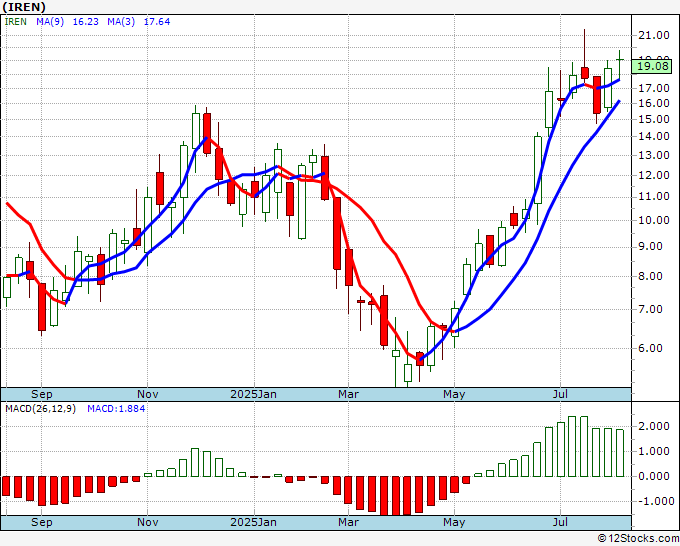Image resolution: width=680 pixels, height=546 pixels.
Task: Click May on the price chart time axis
Action: pyautogui.click(x=454, y=394)
